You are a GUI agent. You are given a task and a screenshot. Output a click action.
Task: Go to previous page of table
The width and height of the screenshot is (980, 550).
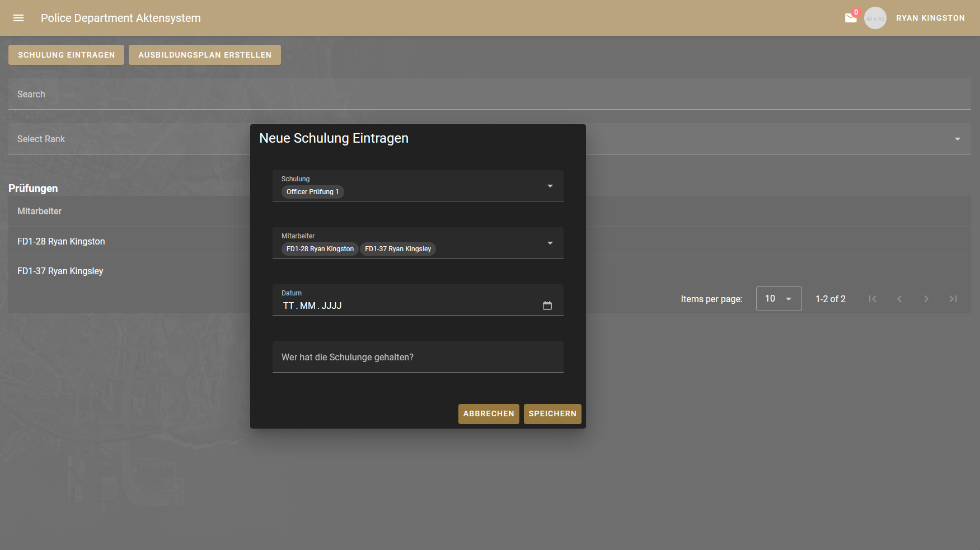(899, 299)
